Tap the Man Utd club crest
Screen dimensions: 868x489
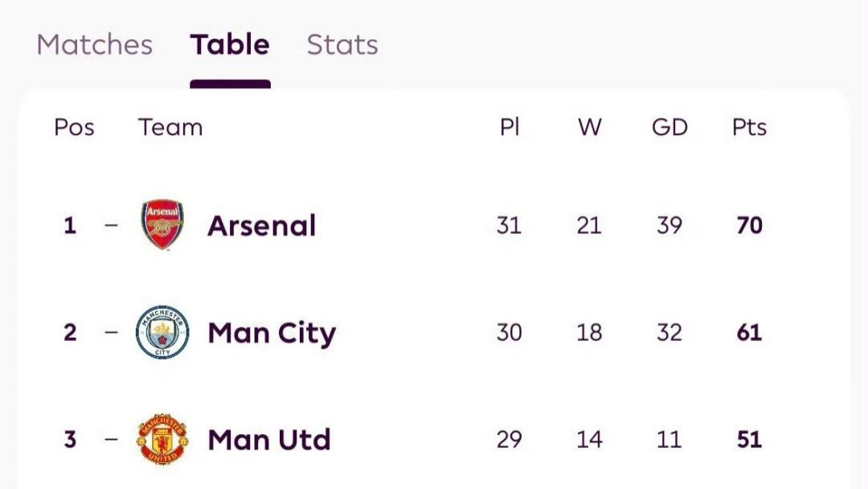coord(162,440)
